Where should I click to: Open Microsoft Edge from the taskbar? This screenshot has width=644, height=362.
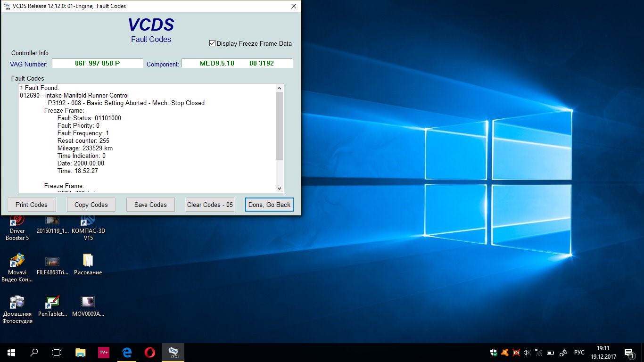click(127, 352)
